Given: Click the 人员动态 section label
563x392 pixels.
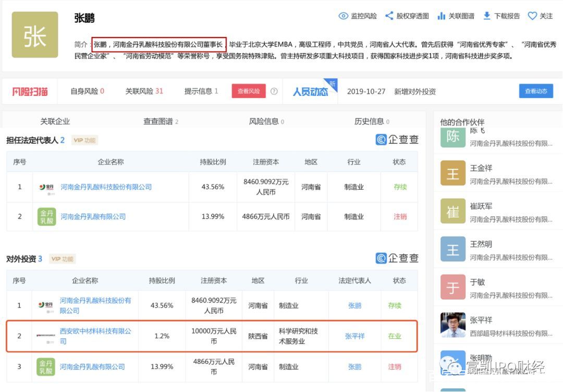Looking at the screenshot, I should click(310, 92).
